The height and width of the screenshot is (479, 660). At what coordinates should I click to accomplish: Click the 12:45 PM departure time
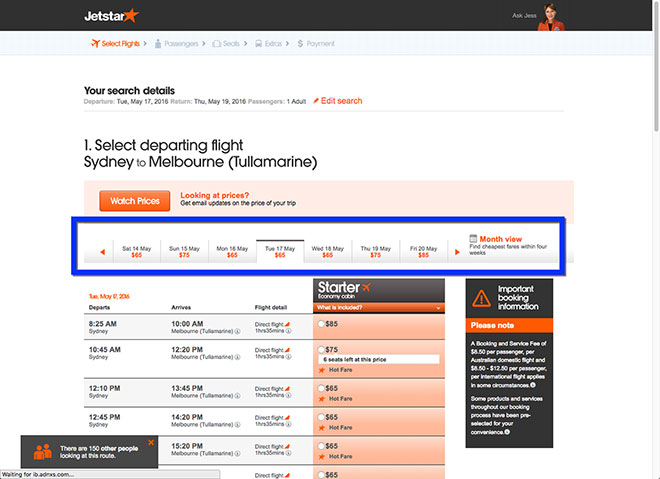point(104,417)
